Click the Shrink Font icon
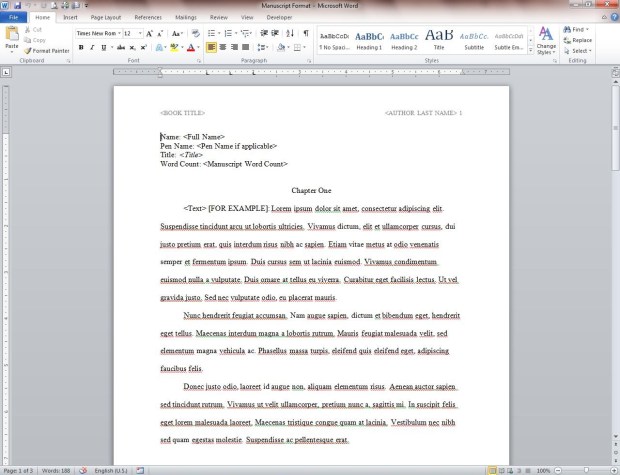620x475 pixels. pos(160,34)
